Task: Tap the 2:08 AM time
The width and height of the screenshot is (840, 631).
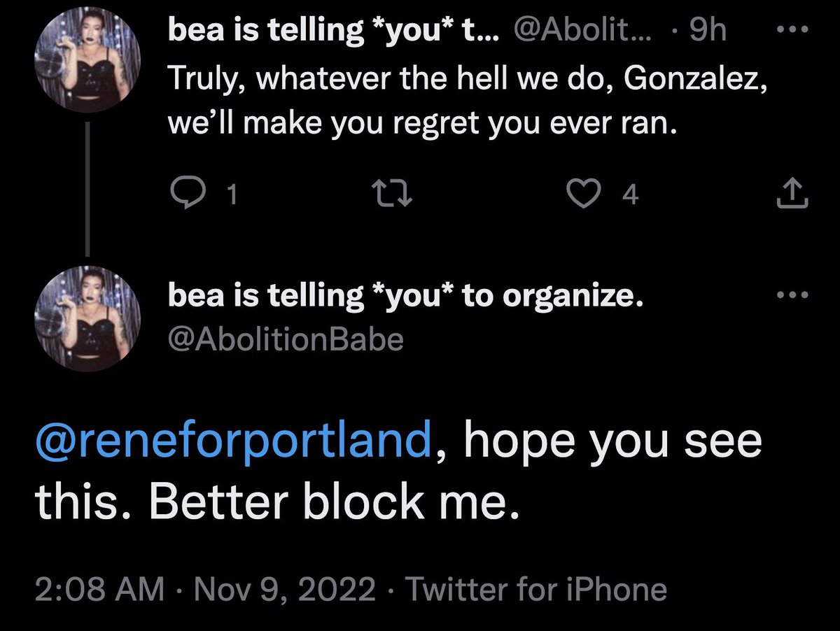Action: tap(99, 589)
